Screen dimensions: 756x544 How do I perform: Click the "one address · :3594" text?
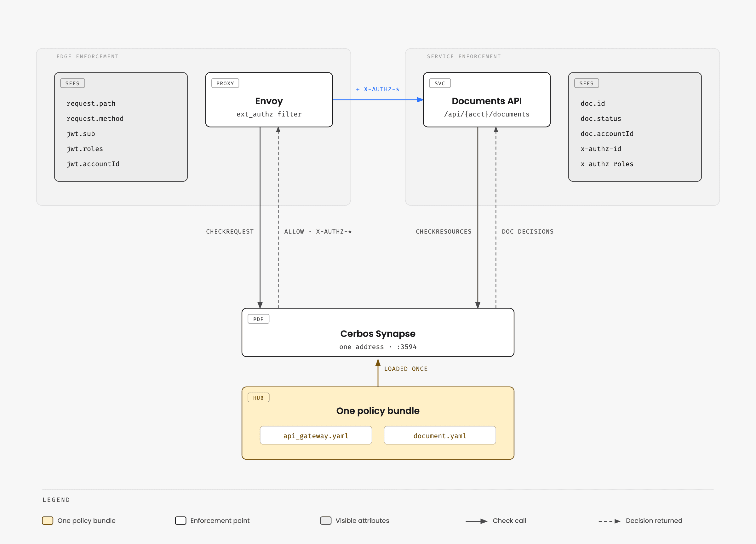[378, 347]
